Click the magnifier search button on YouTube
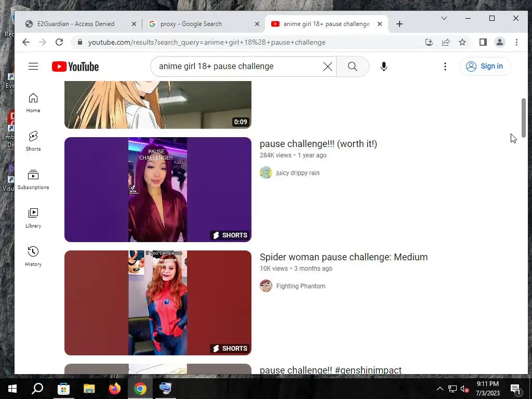532x399 pixels. coord(353,66)
